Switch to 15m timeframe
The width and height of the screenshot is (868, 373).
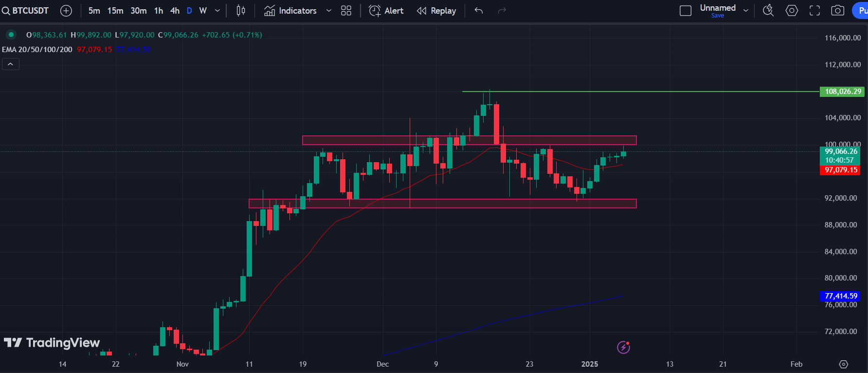115,11
